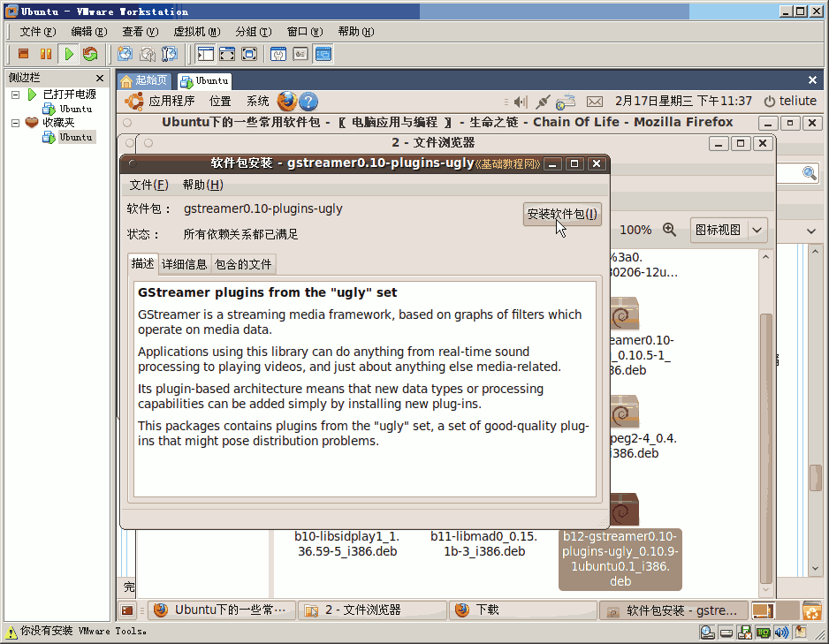The image size is (829, 644).
Task: Click the appliance view toolbar icon
Action: pos(300,54)
